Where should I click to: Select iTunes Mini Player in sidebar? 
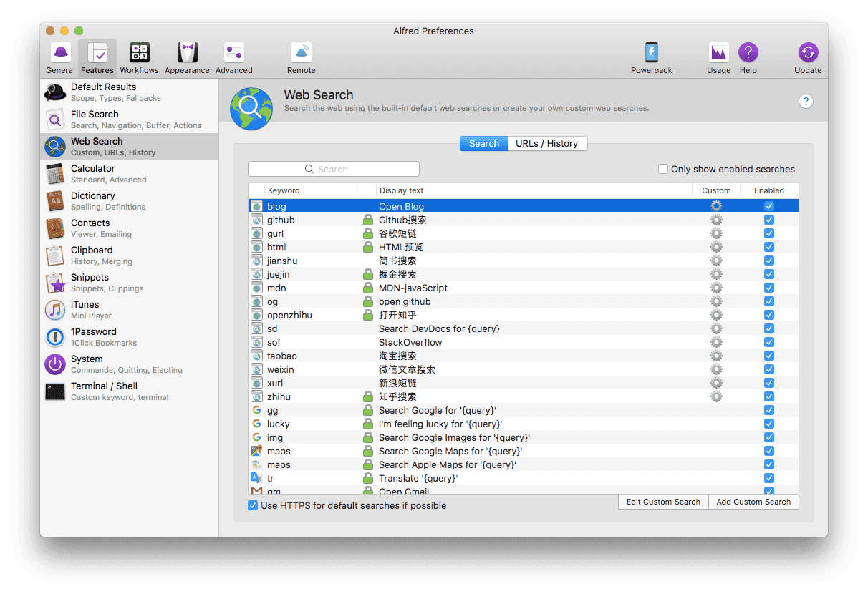pos(130,310)
